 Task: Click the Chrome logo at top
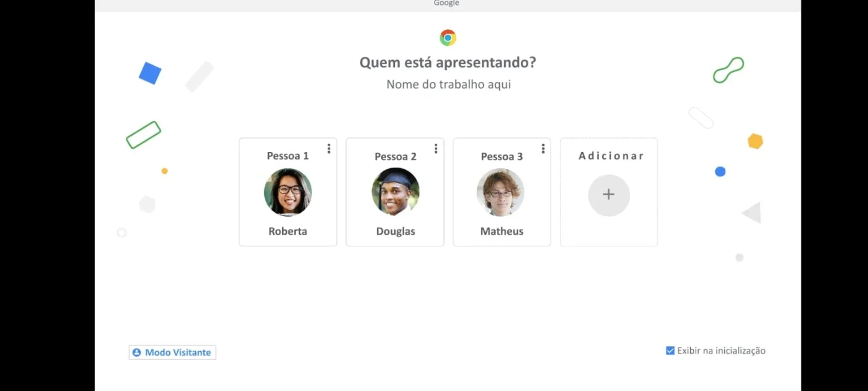(448, 38)
